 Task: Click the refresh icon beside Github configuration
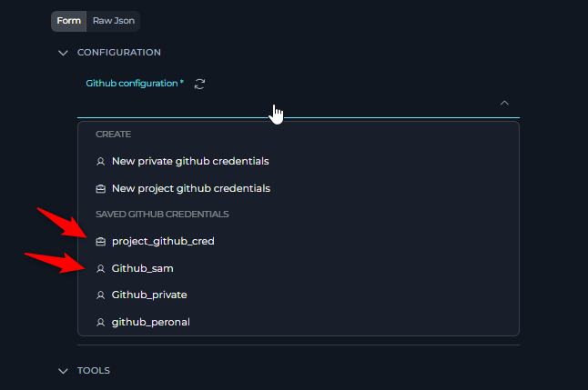(x=200, y=84)
